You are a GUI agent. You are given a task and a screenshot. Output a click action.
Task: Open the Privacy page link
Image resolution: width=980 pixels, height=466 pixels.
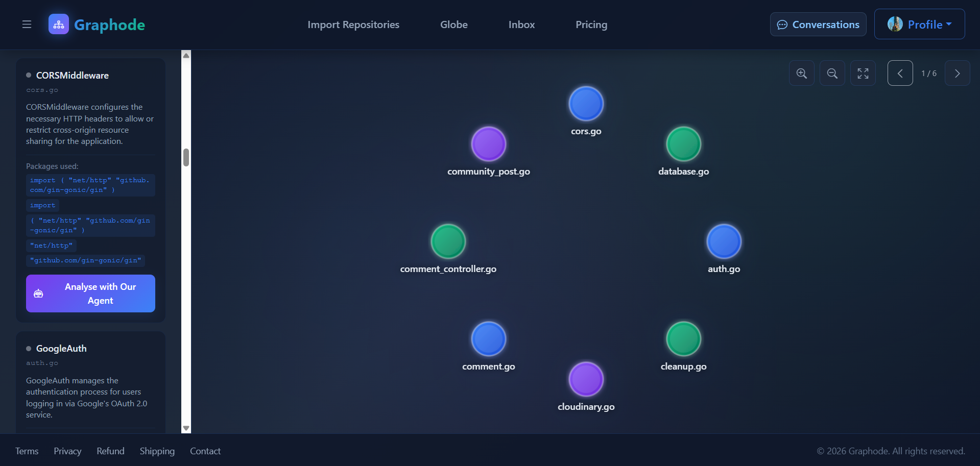(x=67, y=451)
